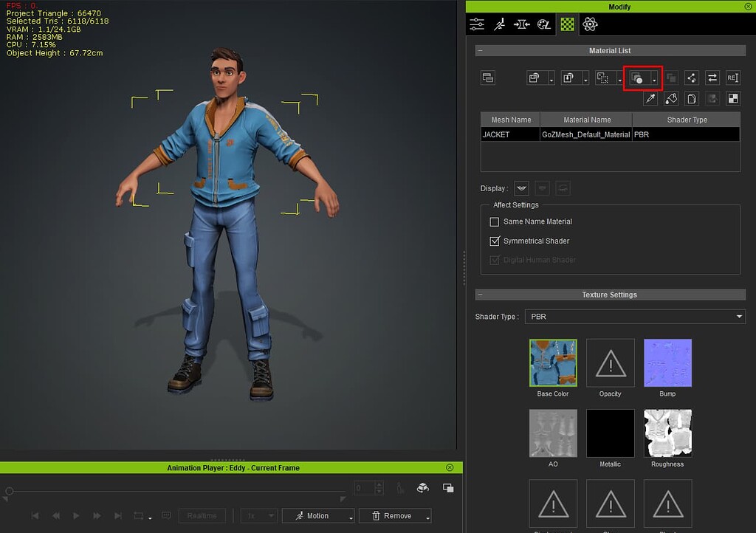Open the 1x playback speed dropdown
Screen dimensions: 756x533
(259, 515)
